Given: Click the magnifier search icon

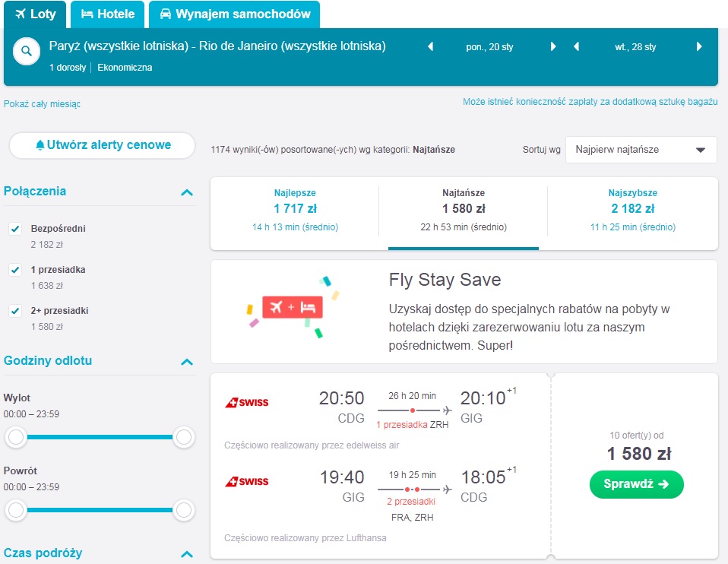Looking at the screenshot, I should 27,51.
